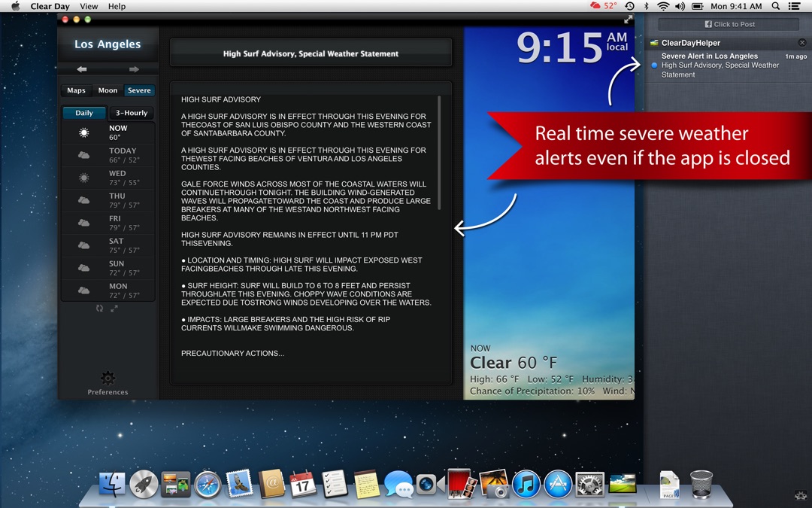Image resolution: width=812 pixels, height=508 pixels.
Task: Click High Surf Advisory header bar
Action: coord(311,53)
